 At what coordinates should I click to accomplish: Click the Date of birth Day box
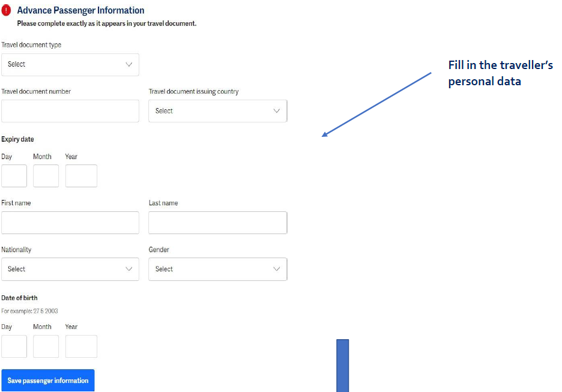[14, 346]
